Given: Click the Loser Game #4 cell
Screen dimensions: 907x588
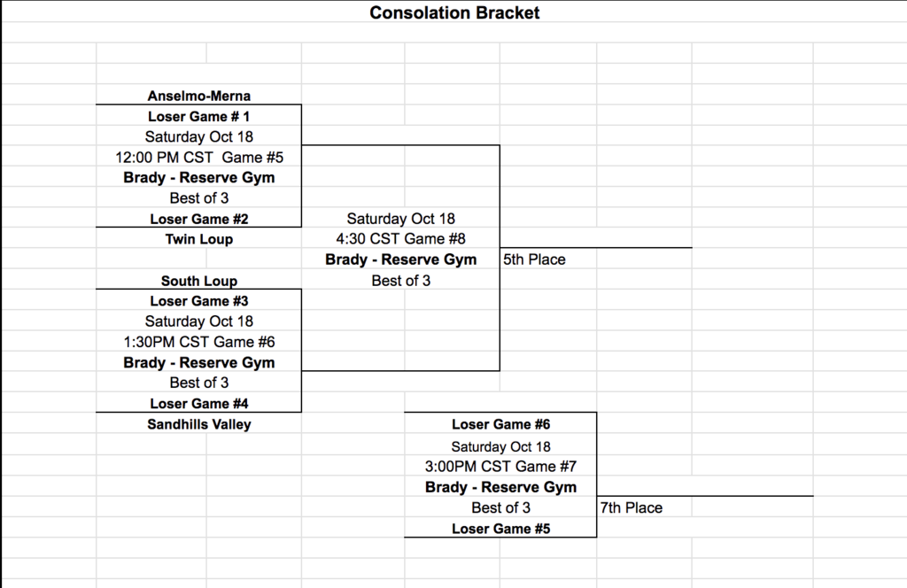Looking at the screenshot, I should tap(199, 404).
